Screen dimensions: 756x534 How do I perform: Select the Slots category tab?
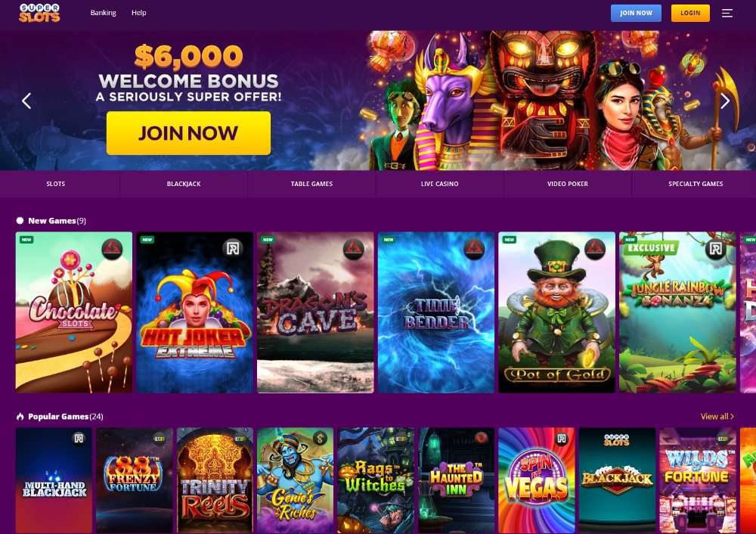56,184
